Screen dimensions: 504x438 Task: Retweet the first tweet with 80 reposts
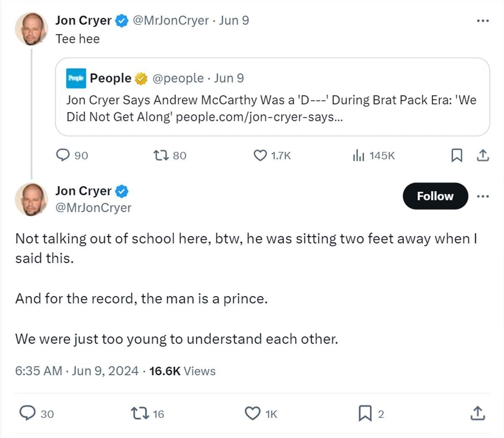click(161, 156)
